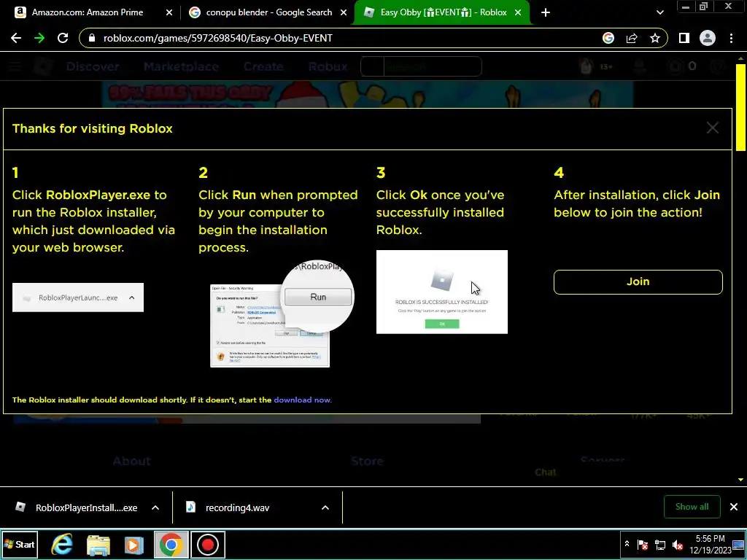Switch to conopu blender Google Search tab
The height and width of the screenshot is (560, 747).
click(268, 12)
